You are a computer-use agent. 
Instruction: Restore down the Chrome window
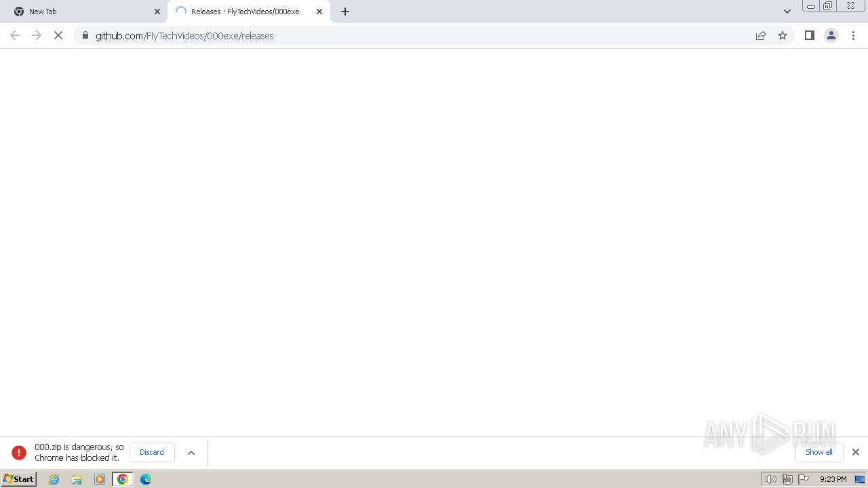click(x=828, y=6)
